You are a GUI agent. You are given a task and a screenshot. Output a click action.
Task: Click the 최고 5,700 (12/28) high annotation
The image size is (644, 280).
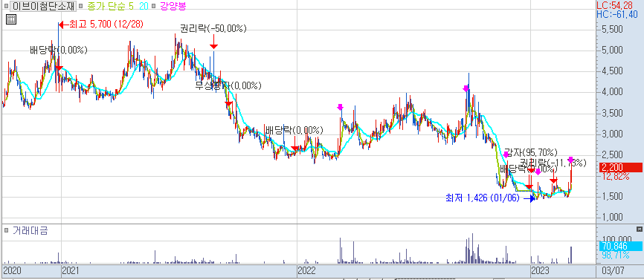click(x=106, y=25)
